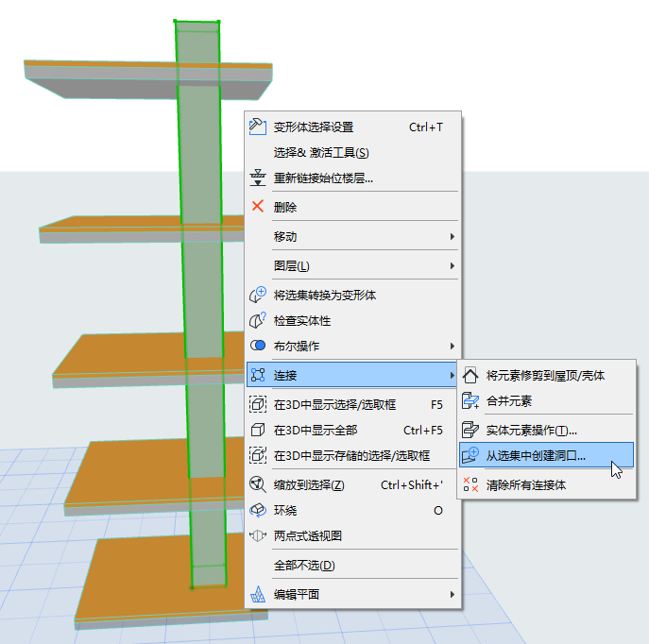This screenshot has width=649, height=644.
Task: Expand the 移动 submenu arrow
Action: [452, 237]
